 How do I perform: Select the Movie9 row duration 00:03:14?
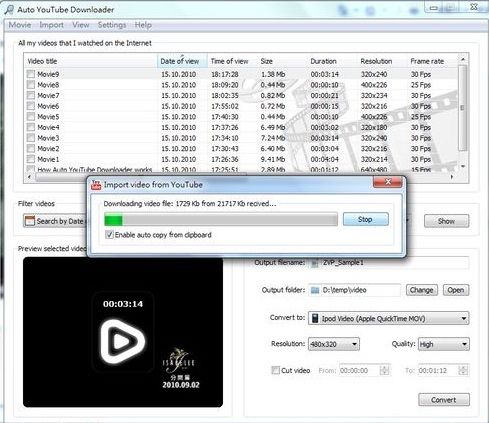point(324,74)
